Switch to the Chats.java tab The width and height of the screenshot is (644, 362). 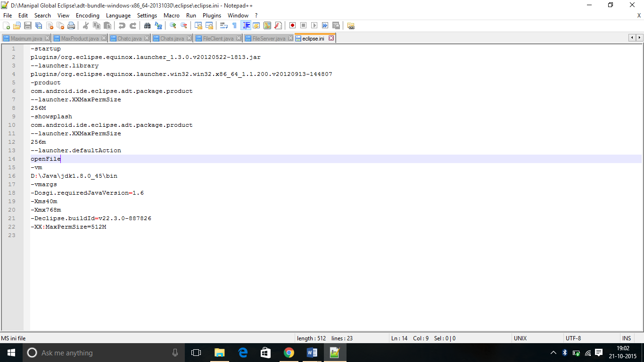click(172, 39)
